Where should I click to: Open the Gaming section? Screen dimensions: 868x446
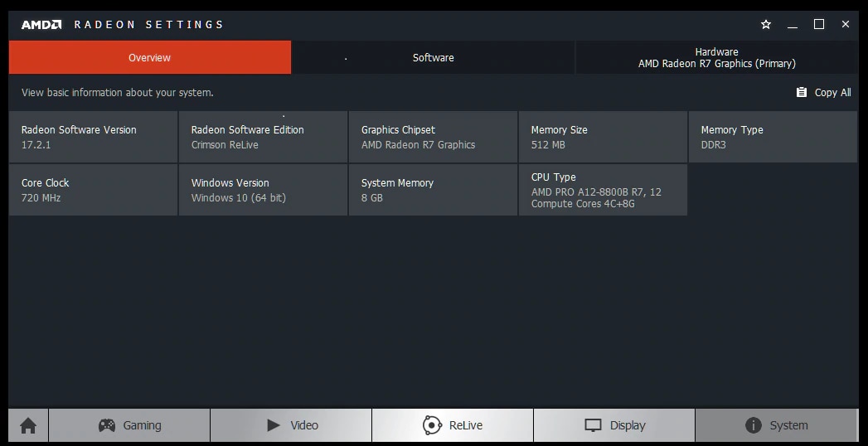tap(129, 425)
